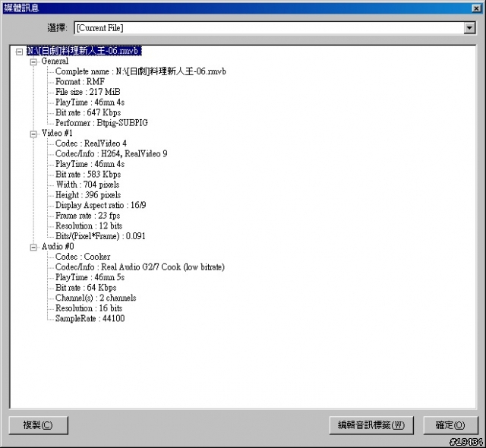Collapse the Video #1 section
Viewport: 486px width, 448px height.
[x=33, y=134]
